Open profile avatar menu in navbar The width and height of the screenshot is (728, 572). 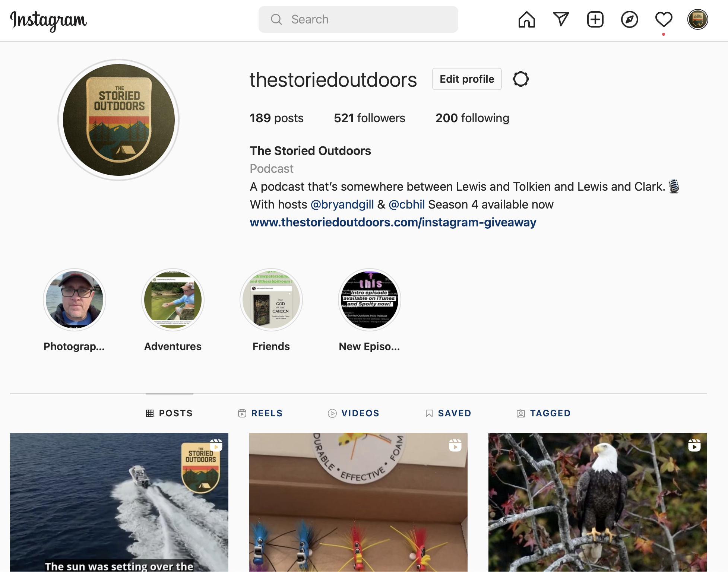(x=697, y=19)
